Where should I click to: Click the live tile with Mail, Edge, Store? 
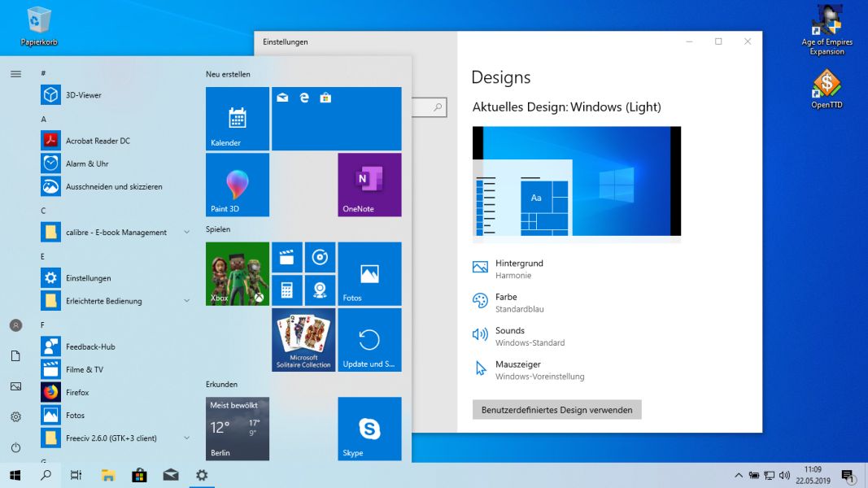(337, 119)
